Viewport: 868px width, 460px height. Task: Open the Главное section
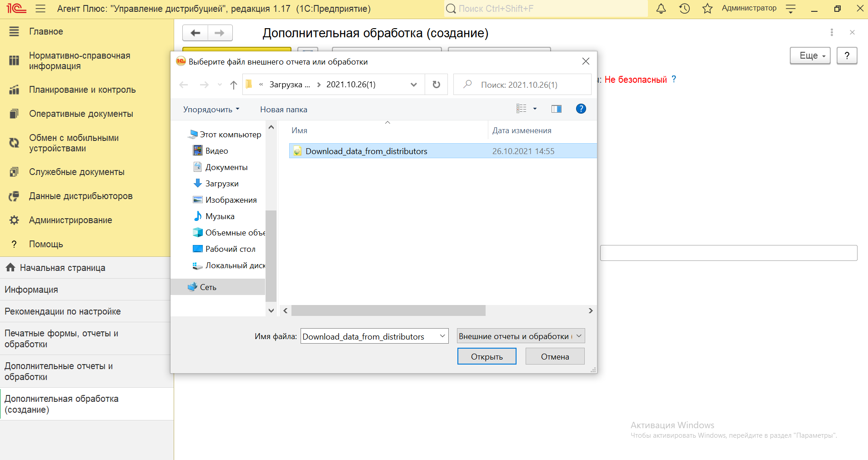click(46, 31)
